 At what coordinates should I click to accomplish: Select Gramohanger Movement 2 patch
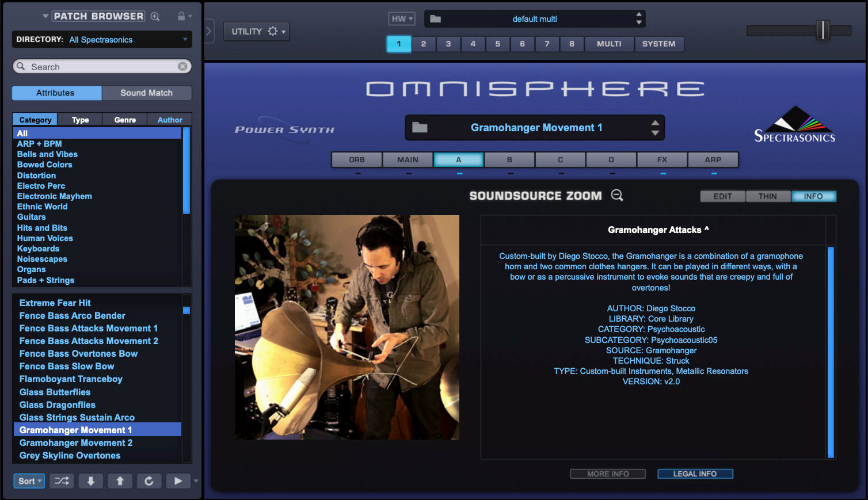(x=76, y=442)
